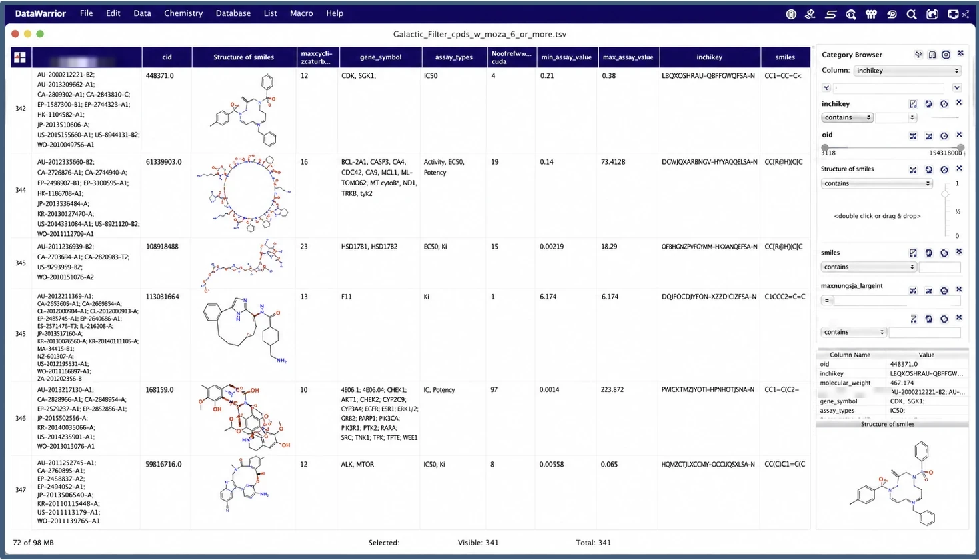Click the circular target icon in the Category Browser header
979x560 pixels.
pyautogui.click(x=946, y=55)
